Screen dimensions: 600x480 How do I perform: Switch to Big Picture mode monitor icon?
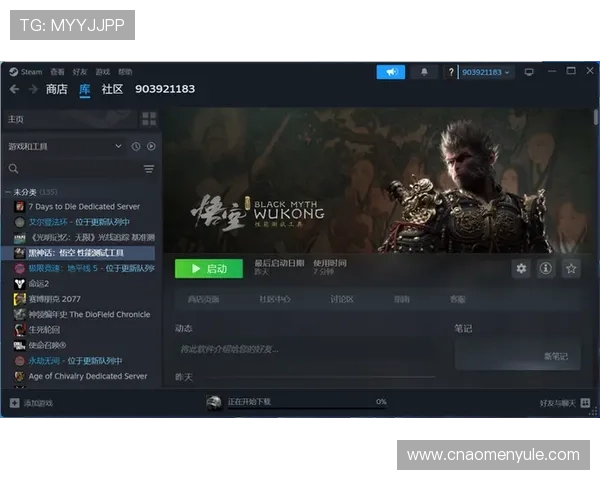click(529, 72)
